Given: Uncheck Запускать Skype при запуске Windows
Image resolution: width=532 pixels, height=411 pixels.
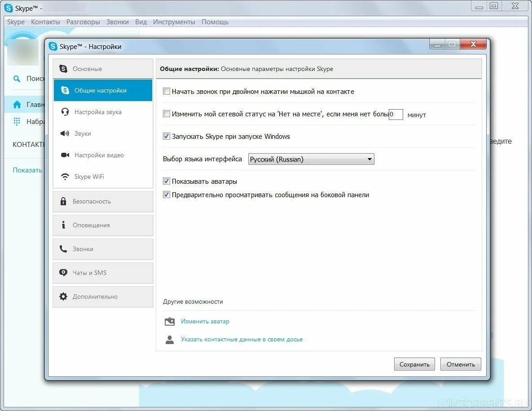Looking at the screenshot, I should coord(166,136).
